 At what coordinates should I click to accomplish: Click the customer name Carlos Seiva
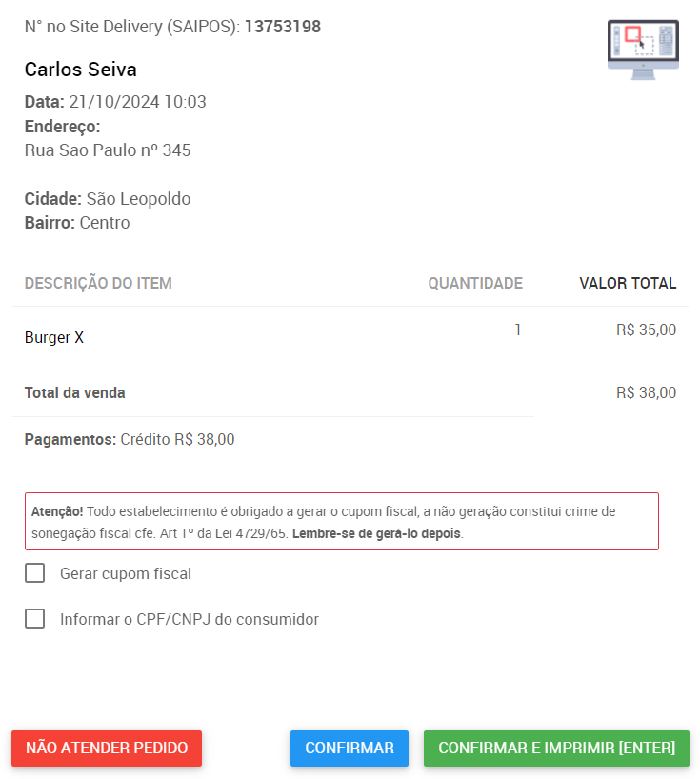pos(81,70)
